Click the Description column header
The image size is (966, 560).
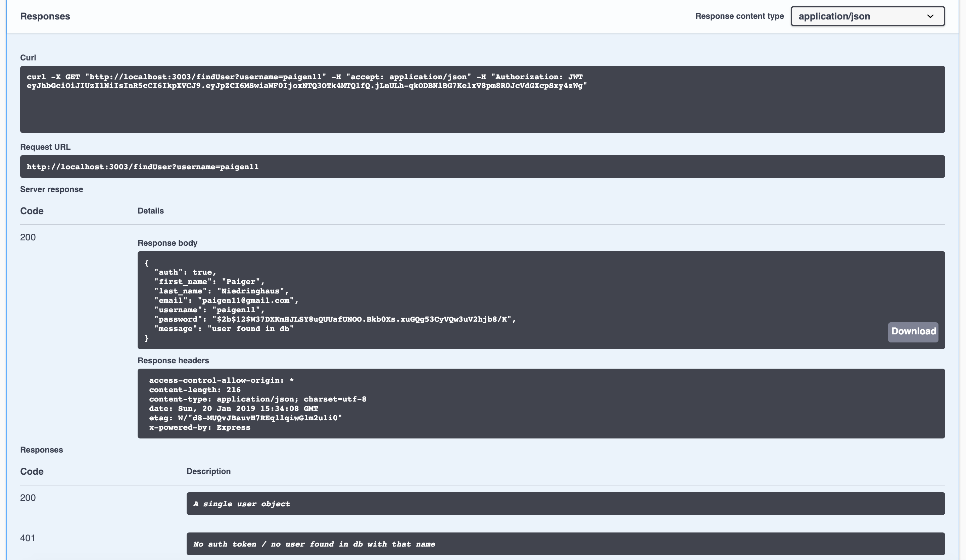coord(208,471)
